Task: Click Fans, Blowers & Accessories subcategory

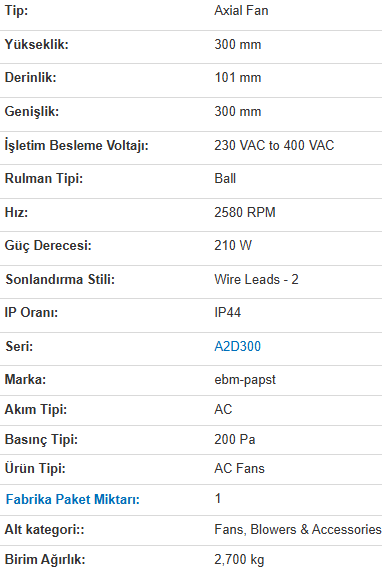Action: click(298, 529)
